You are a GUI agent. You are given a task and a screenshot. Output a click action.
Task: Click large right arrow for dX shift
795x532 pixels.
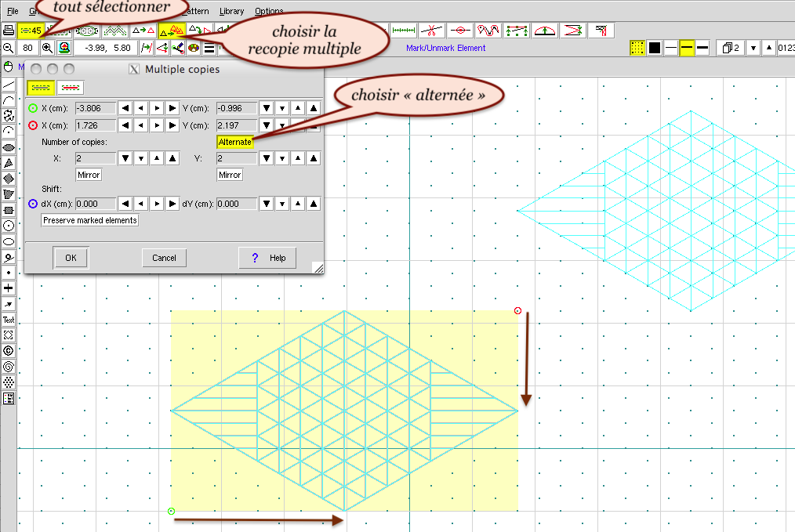(x=172, y=204)
